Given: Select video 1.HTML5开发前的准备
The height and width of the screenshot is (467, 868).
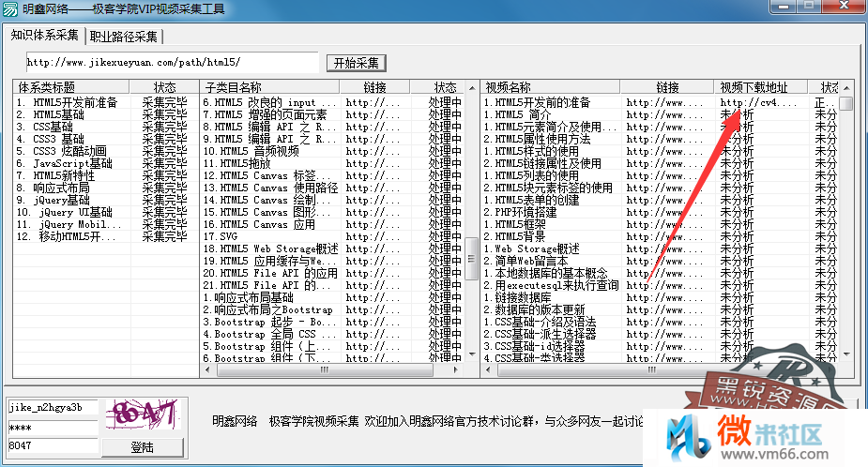Looking at the screenshot, I should (x=537, y=102).
